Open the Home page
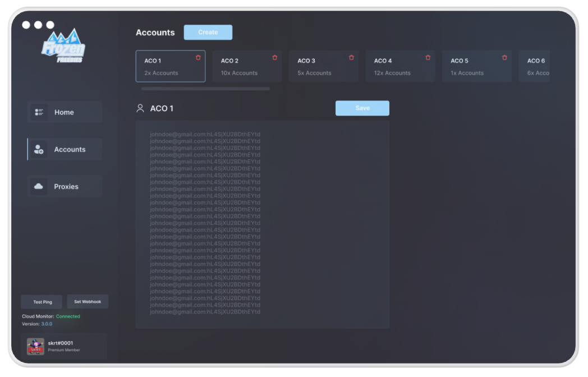This screenshot has height=377, width=588. pos(65,112)
